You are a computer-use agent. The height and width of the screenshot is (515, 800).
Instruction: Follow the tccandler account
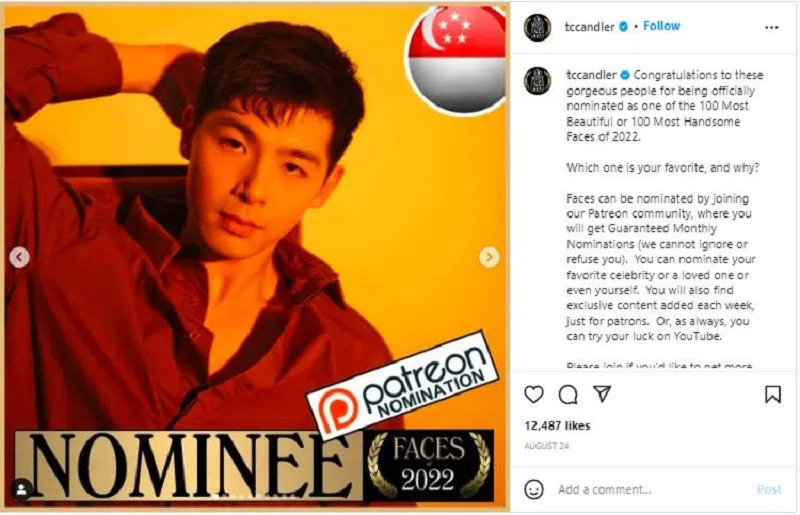click(661, 26)
